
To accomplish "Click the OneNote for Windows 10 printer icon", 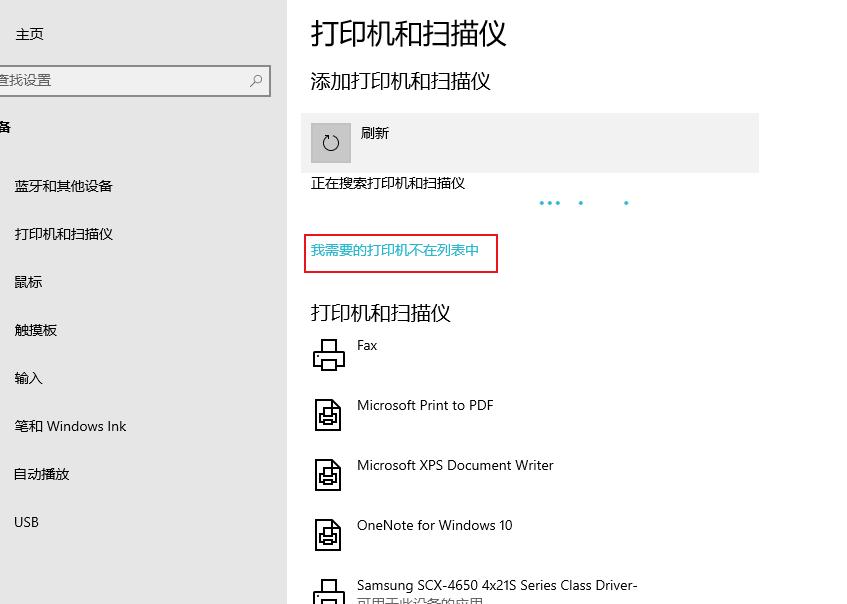I will pos(329,533).
